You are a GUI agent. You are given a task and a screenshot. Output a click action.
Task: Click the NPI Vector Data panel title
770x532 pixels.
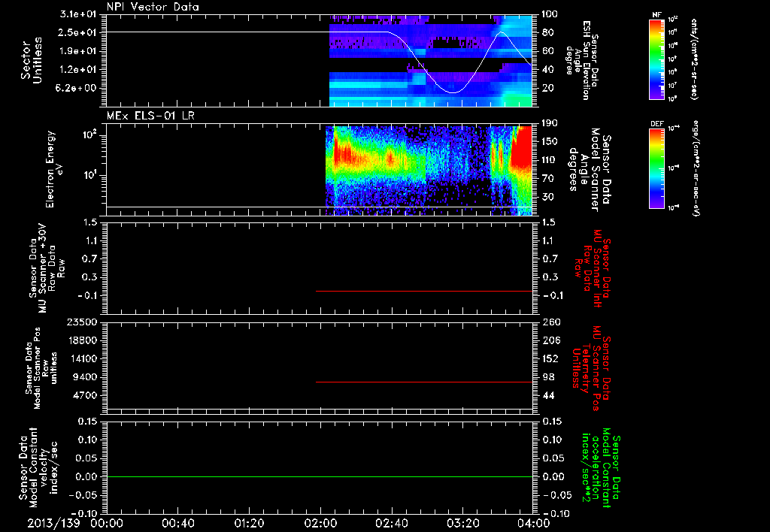[153, 7]
